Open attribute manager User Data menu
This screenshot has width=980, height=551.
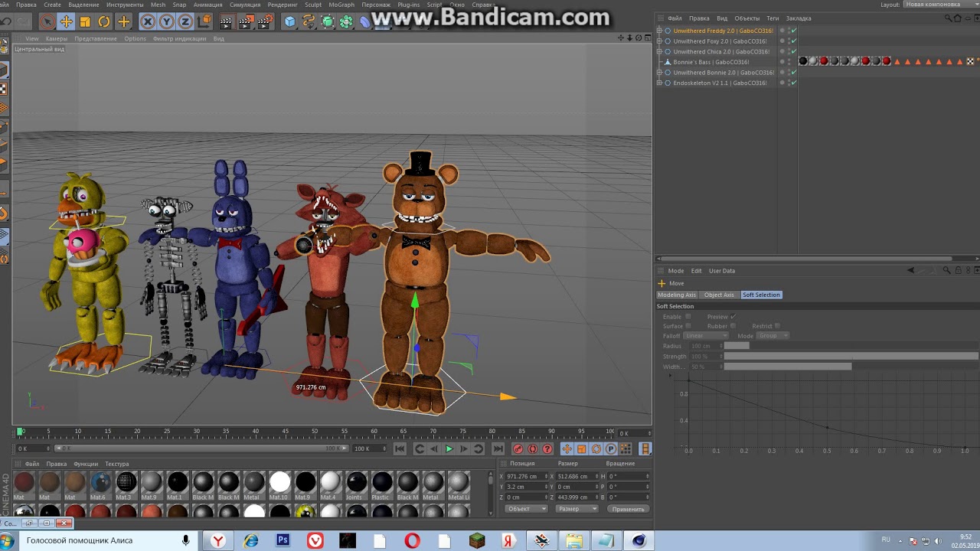tap(722, 271)
